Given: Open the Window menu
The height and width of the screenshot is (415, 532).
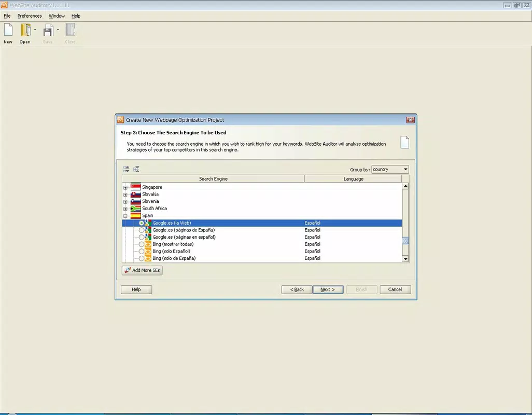Looking at the screenshot, I should tap(57, 16).
